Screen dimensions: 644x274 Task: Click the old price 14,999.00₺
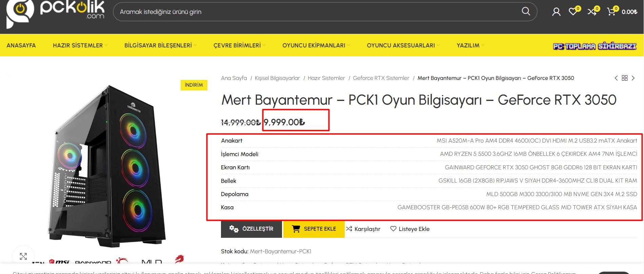[241, 122]
